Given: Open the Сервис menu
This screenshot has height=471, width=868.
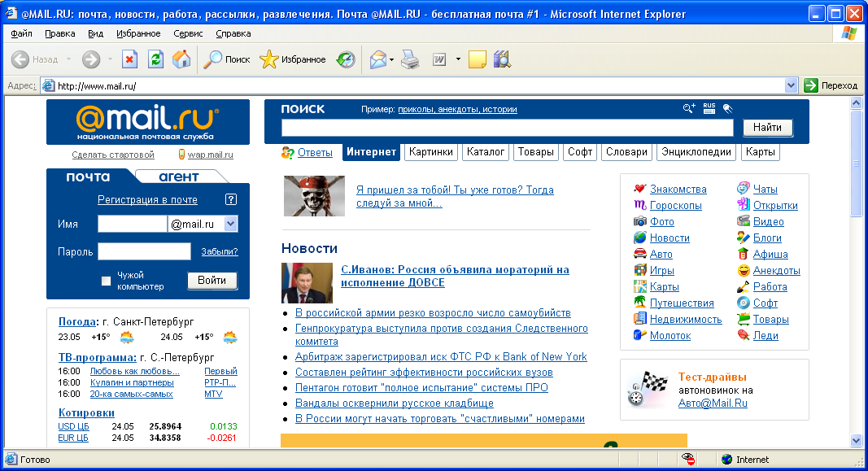Looking at the screenshot, I should [x=188, y=34].
